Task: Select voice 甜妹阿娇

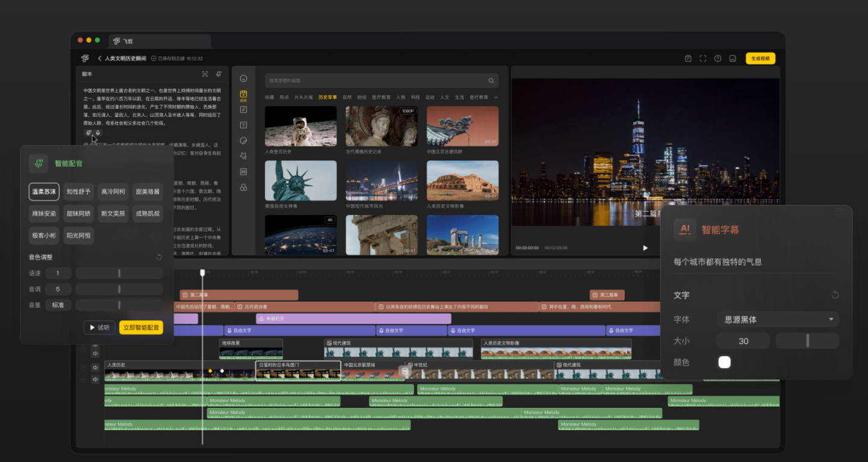Action: point(79,214)
